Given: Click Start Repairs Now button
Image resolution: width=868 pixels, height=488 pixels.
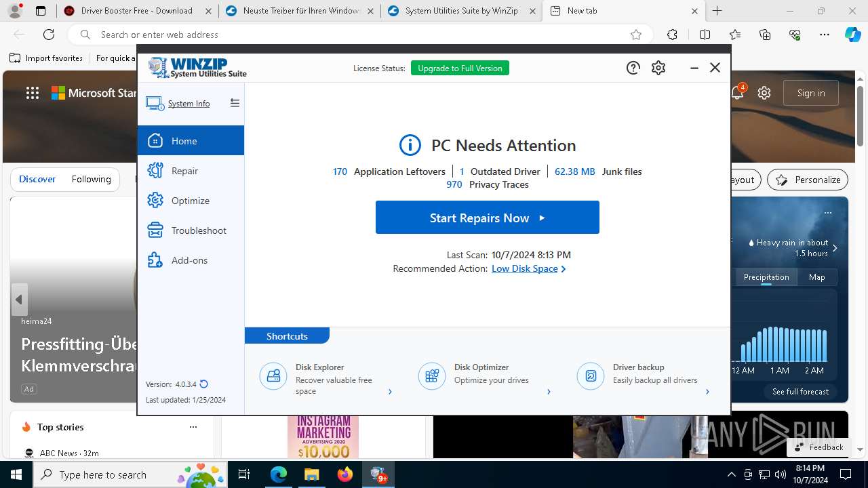Looking at the screenshot, I should point(488,218).
